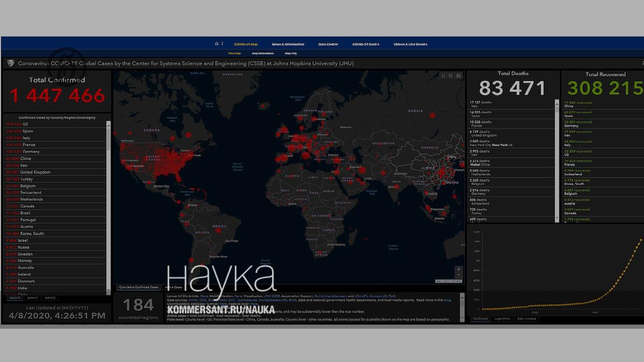Open Videos & Live Events
Image resolution: width=644 pixels, height=362 pixels.
pos(410,44)
